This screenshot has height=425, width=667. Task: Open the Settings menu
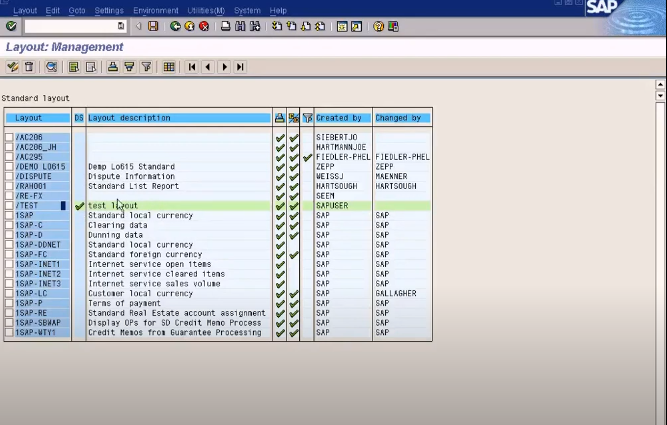click(109, 11)
